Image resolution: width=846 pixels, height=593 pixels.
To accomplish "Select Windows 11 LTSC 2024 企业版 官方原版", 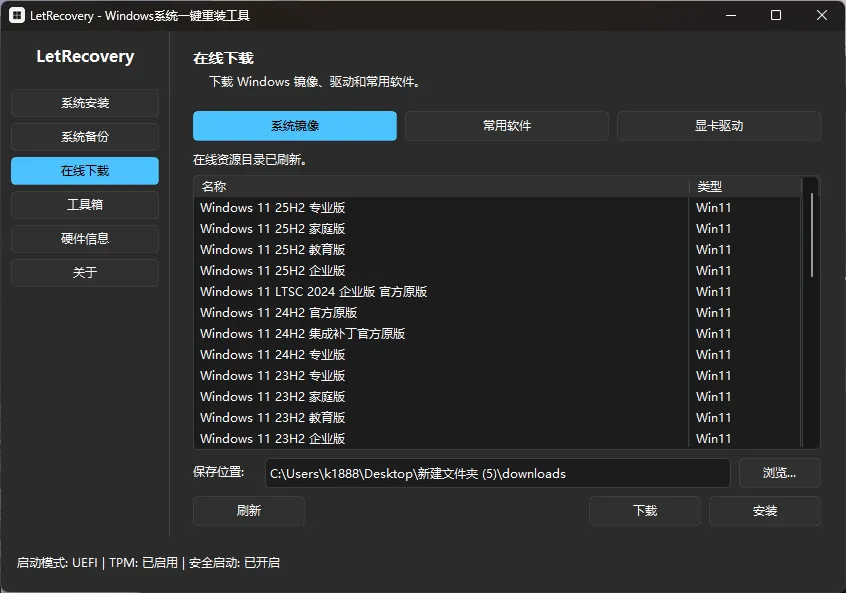I will [x=497, y=292].
